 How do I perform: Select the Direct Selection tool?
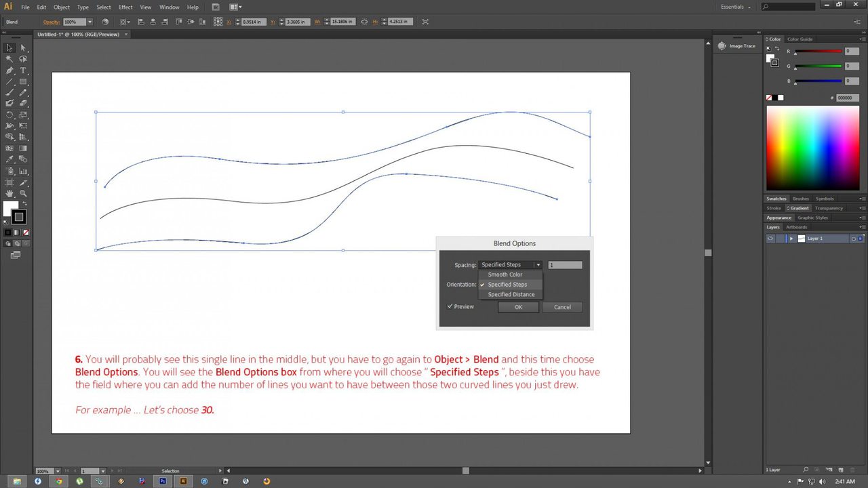click(23, 48)
